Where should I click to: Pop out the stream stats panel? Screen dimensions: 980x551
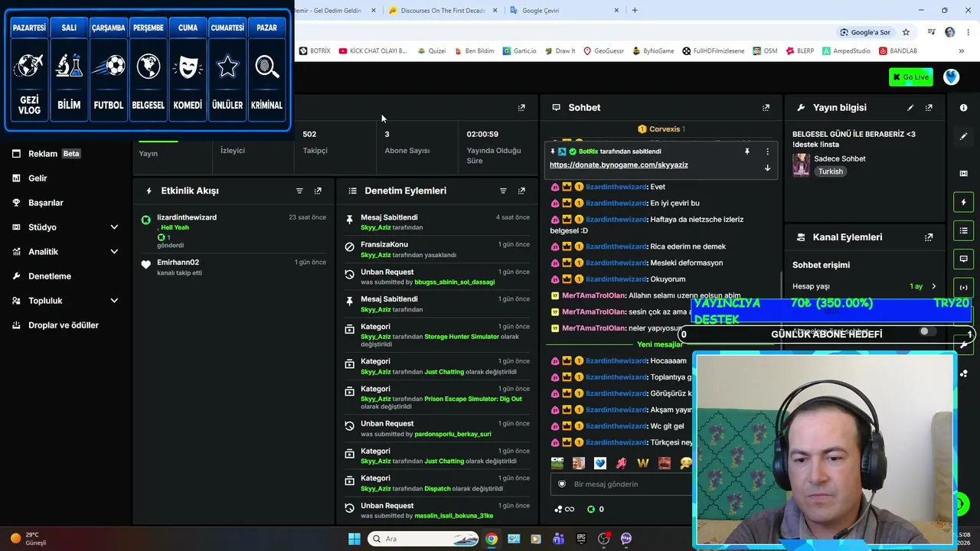tap(521, 108)
